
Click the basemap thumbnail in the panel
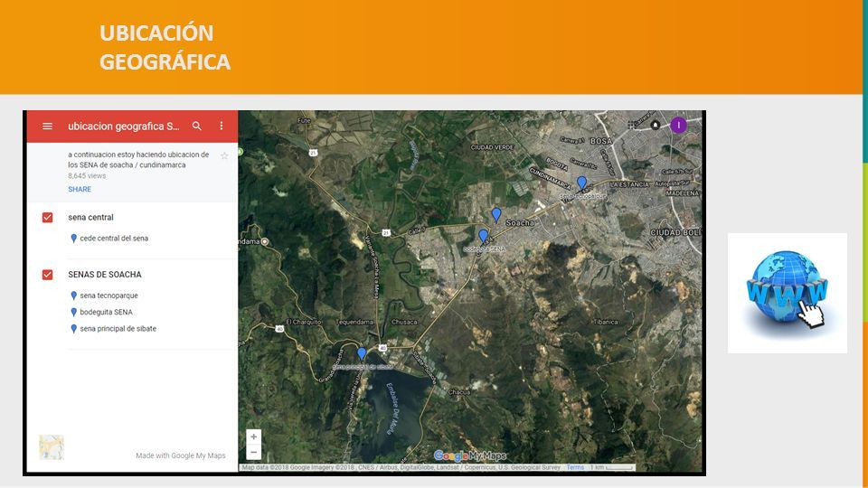tap(52, 447)
